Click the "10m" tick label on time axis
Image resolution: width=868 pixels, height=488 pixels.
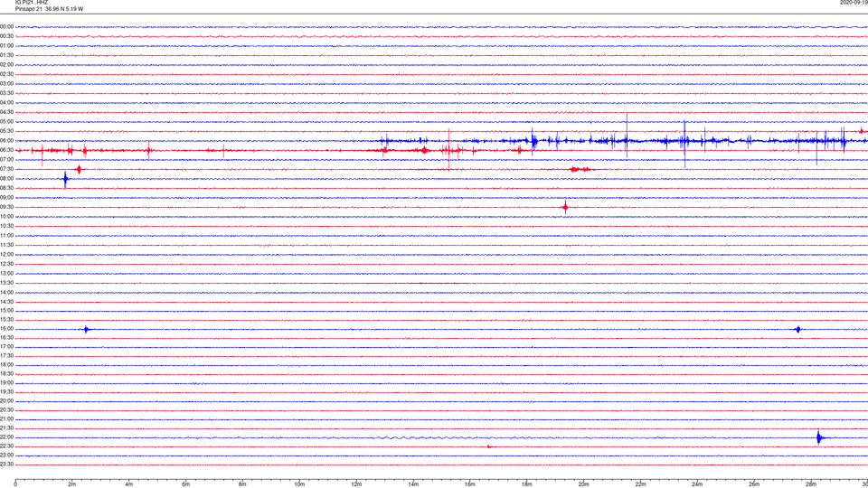coord(299,484)
